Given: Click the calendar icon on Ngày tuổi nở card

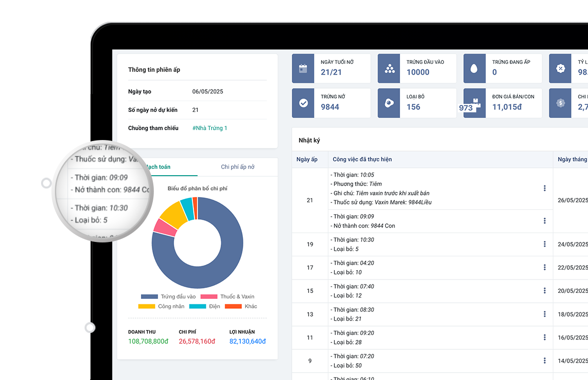Looking at the screenshot, I should pyautogui.click(x=303, y=69).
